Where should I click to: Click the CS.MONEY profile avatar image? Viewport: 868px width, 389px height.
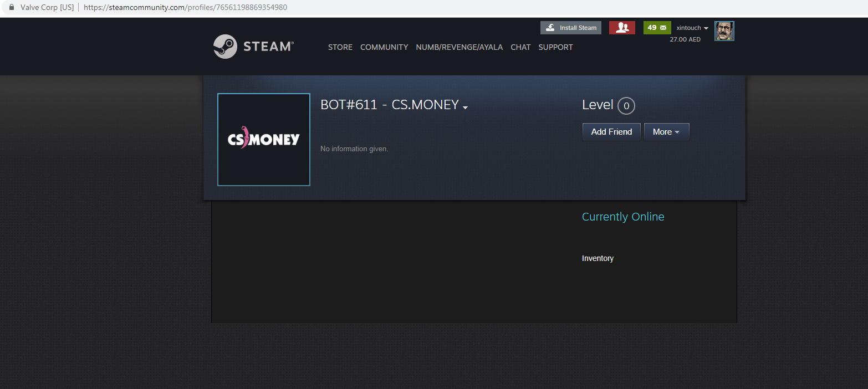point(264,140)
